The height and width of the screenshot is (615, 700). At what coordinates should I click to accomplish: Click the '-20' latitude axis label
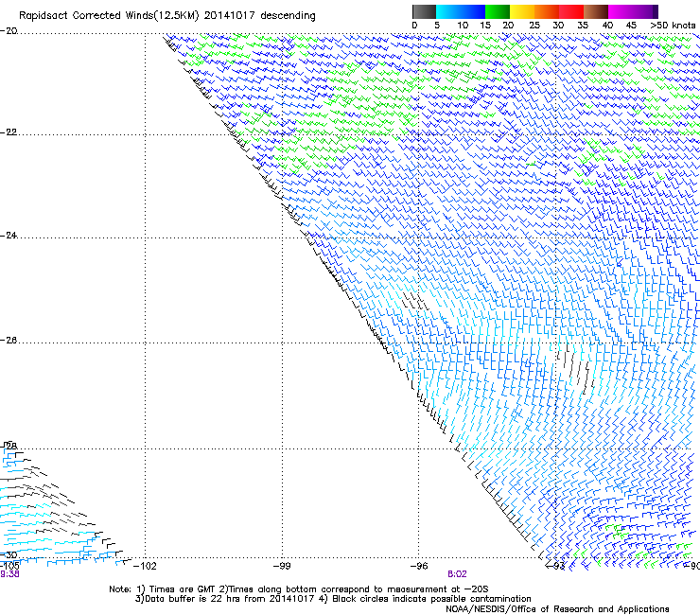pos(9,31)
